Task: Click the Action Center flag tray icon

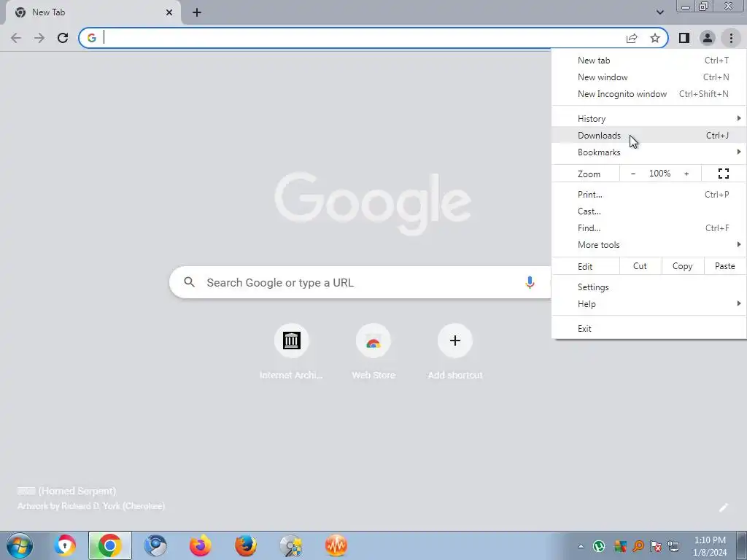Action: (656, 546)
